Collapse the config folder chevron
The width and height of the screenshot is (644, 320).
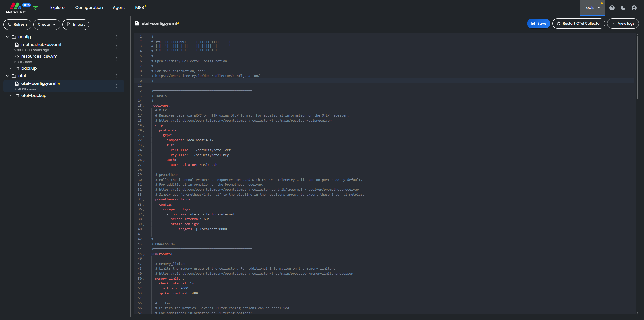coord(7,37)
